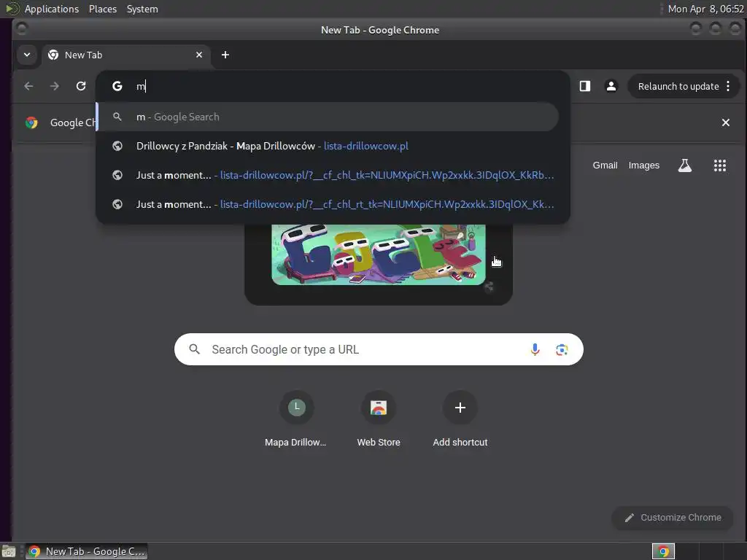Search by image with Lens icon
The image size is (747, 560).
(562, 349)
